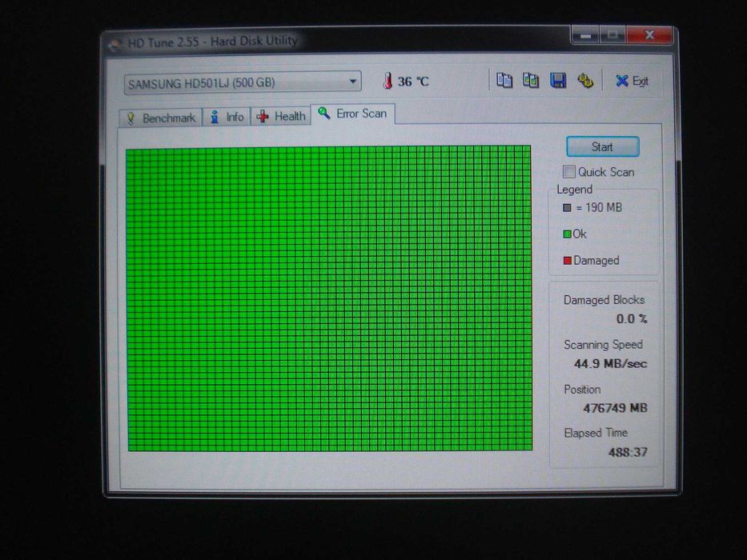Image resolution: width=747 pixels, height=560 pixels.
Task: Click the green error scan block grid
Action: (329, 298)
